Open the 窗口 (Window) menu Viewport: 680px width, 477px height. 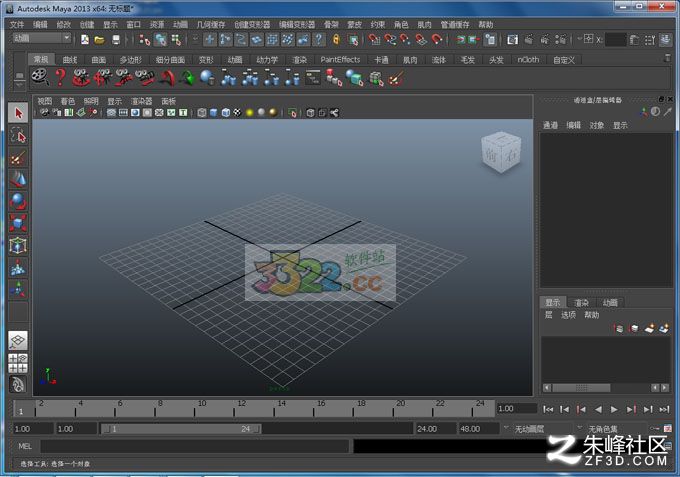coord(134,24)
